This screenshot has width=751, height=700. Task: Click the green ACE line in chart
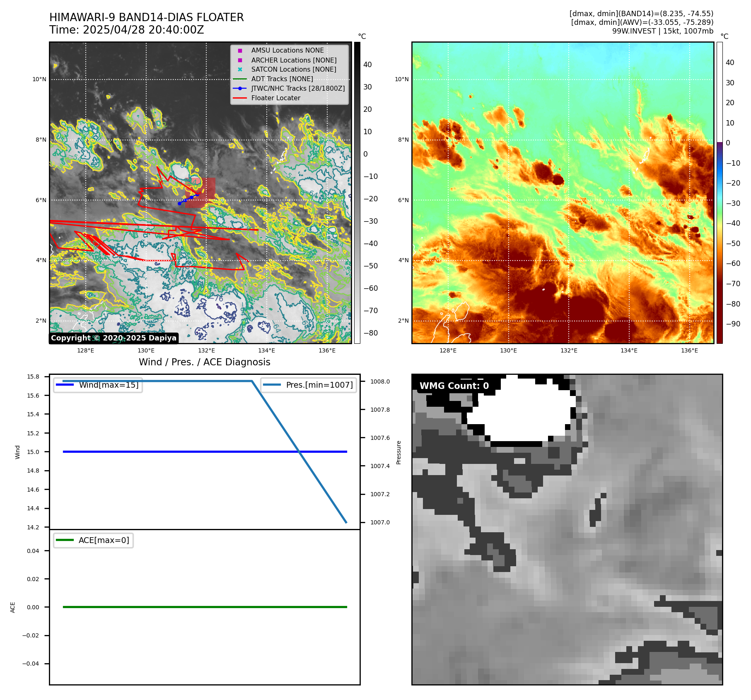(205, 607)
